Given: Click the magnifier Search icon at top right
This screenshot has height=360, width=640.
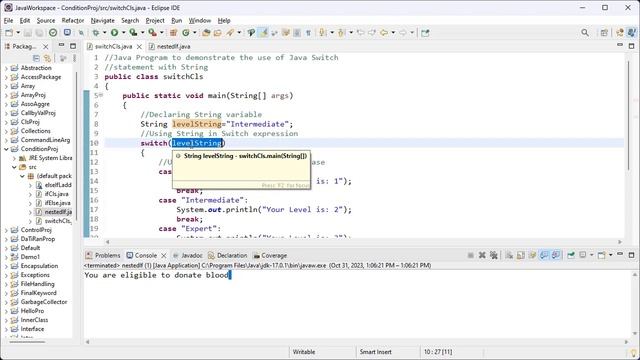Looking at the screenshot, I should point(585,33).
